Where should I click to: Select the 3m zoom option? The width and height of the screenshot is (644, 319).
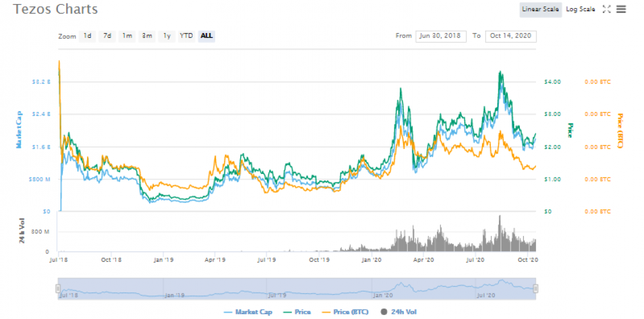(147, 36)
